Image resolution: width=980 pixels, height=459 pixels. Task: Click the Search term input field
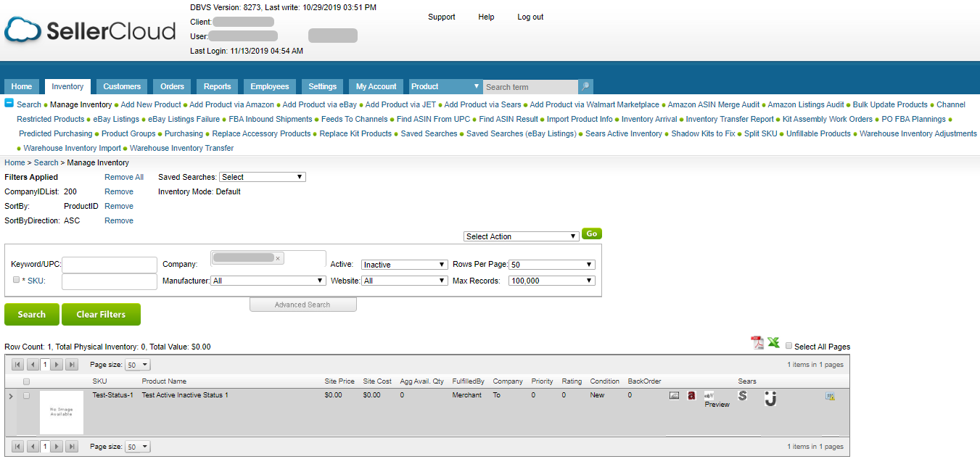click(x=530, y=86)
